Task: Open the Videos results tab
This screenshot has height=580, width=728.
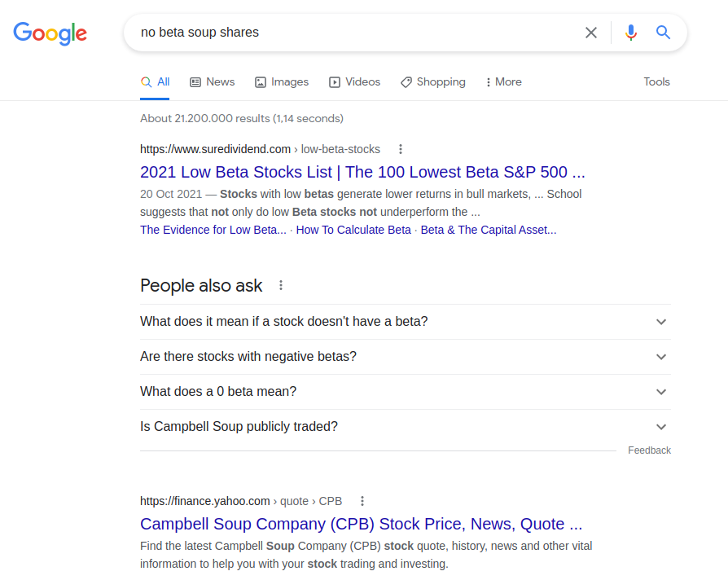Action: [x=354, y=82]
